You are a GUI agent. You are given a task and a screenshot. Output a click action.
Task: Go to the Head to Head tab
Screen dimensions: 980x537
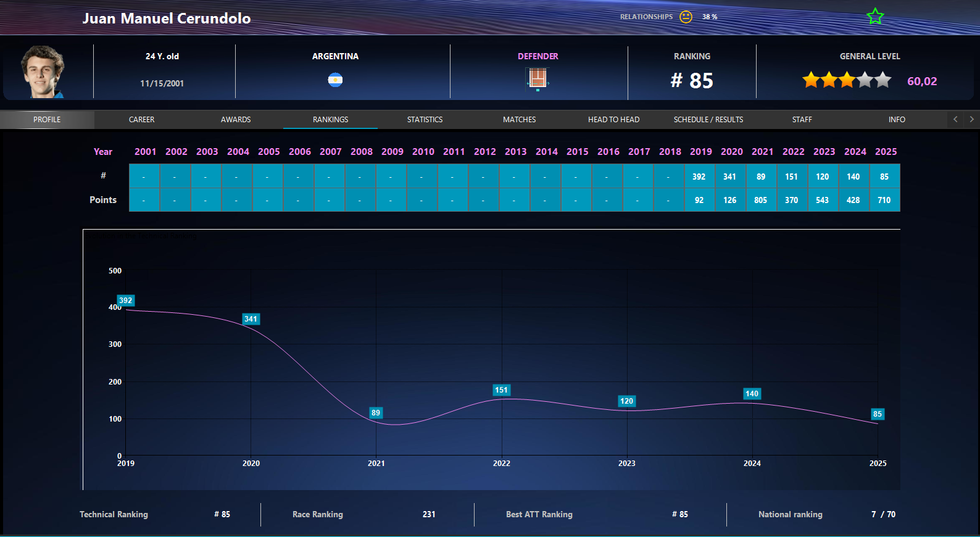tap(613, 120)
